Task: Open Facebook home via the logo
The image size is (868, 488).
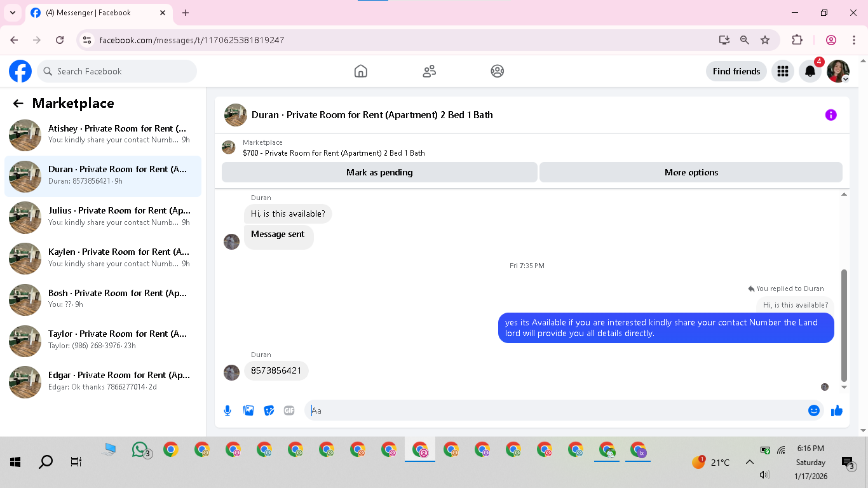Action: click(20, 71)
